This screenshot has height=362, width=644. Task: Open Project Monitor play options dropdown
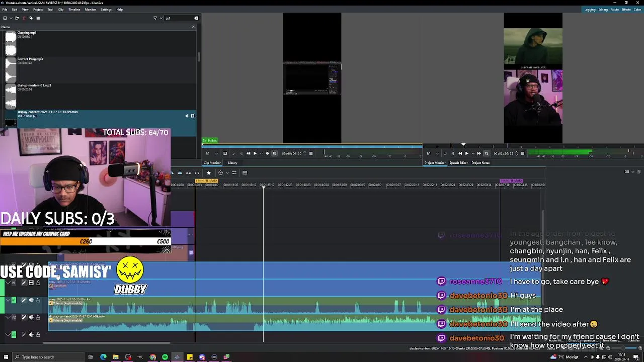click(473, 153)
